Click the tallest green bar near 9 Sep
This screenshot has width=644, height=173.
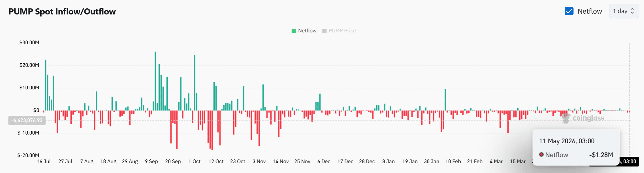[x=155, y=81]
